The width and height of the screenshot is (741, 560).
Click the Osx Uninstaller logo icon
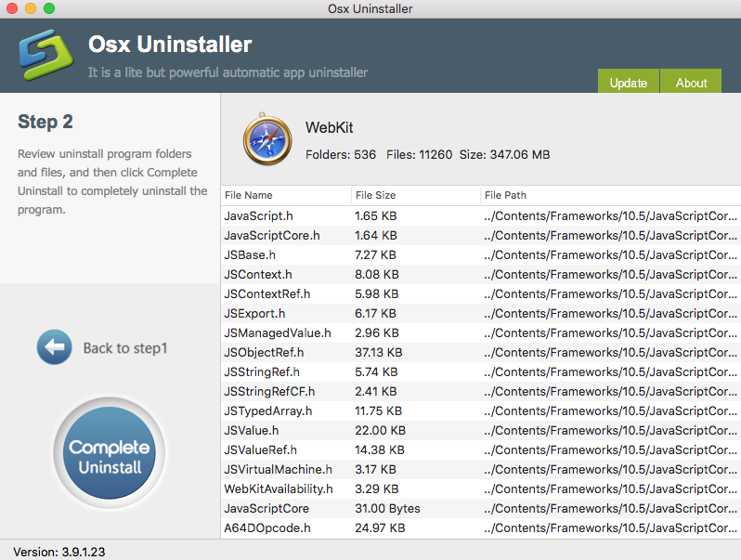(x=46, y=56)
